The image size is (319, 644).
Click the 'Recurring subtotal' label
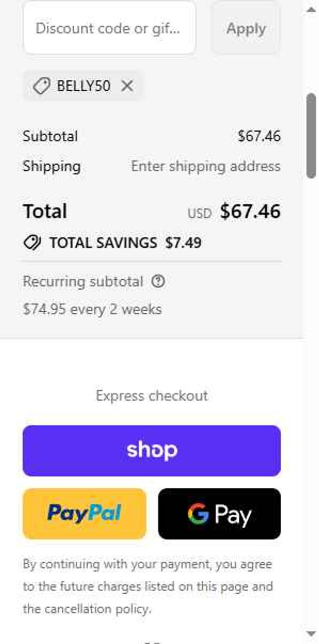(83, 282)
